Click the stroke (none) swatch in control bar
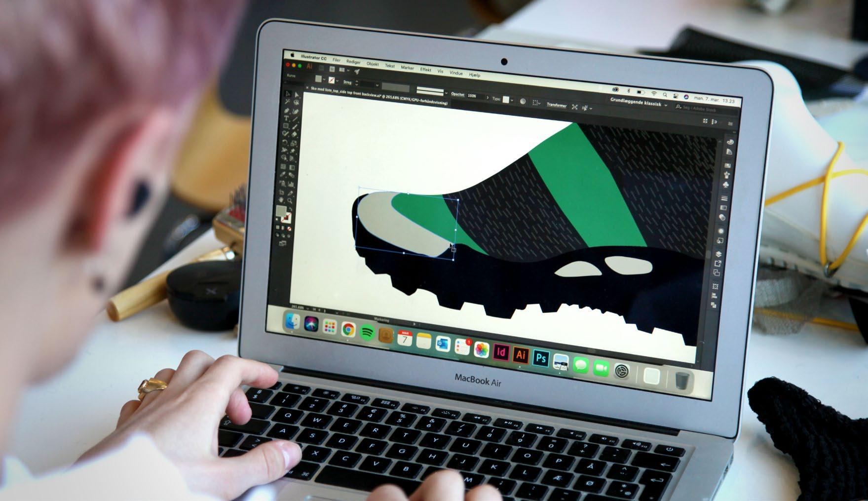This screenshot has height=501, width=868. [332, 80]
